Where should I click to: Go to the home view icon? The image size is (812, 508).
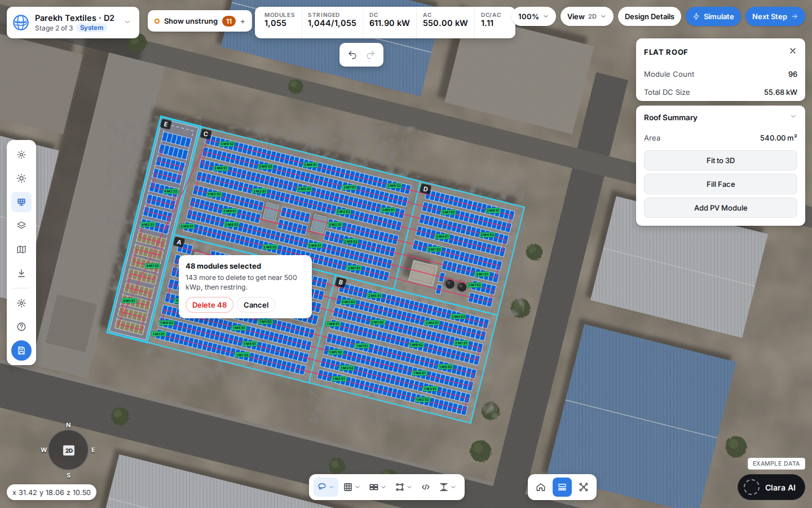541,487
